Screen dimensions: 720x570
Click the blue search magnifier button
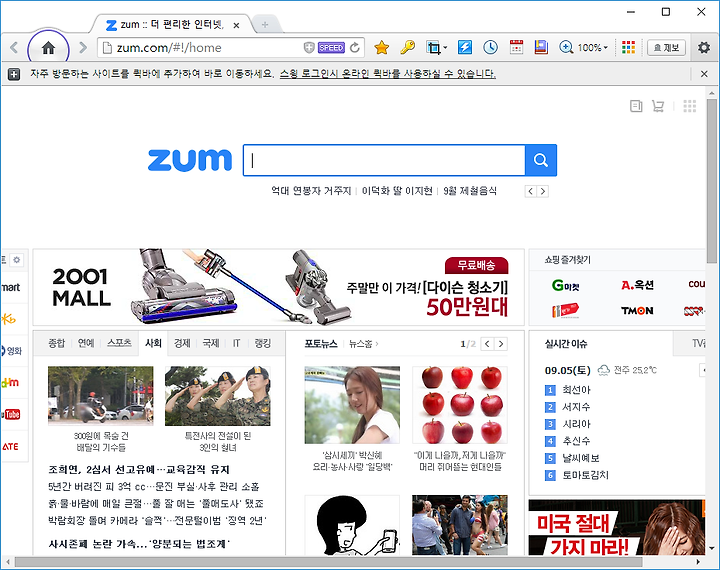tap(541, 160)
